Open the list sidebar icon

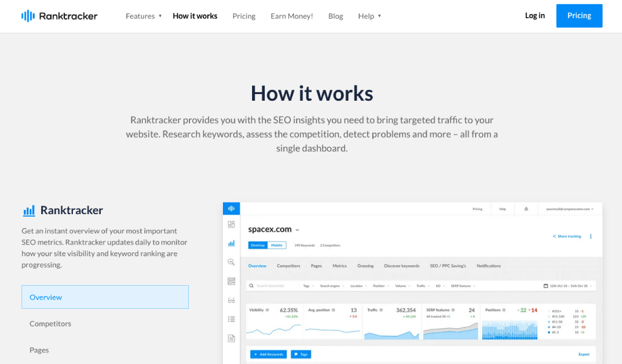click(x=231, y=319)
